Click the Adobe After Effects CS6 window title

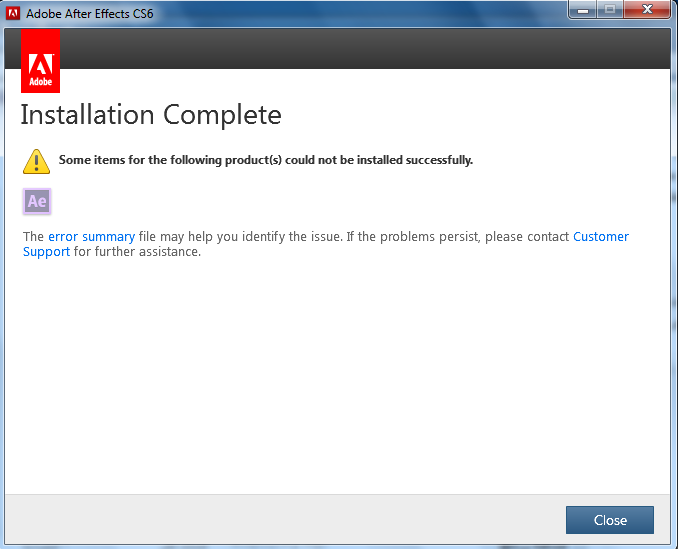(x=90, y=13)
